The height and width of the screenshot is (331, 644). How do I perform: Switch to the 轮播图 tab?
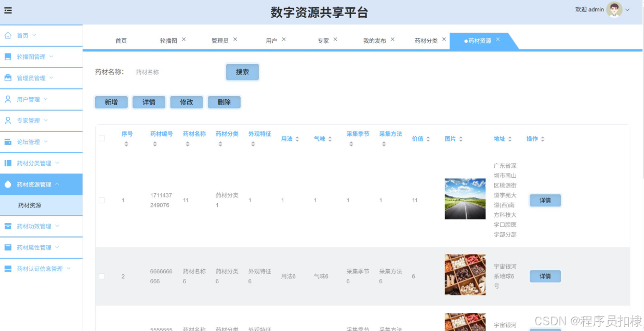(168, 41)
